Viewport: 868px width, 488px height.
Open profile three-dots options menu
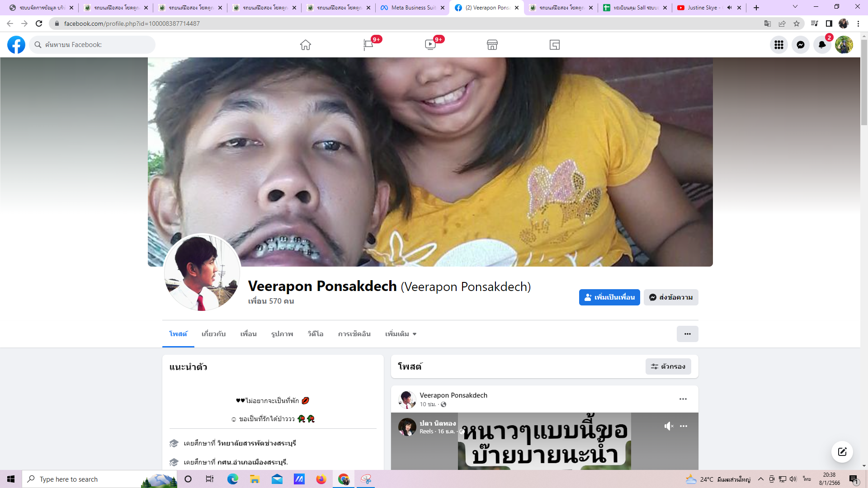point(687,334)
